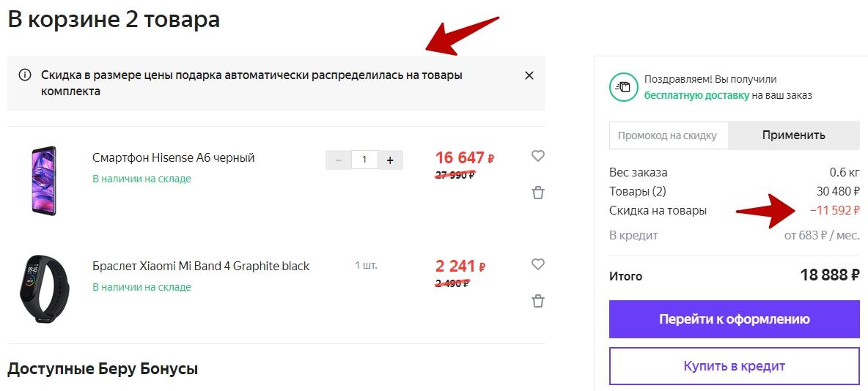Click the Доступные Беру Бонусы heading
The width and height of the screenshot is (868, 391).
coord(103,368)
